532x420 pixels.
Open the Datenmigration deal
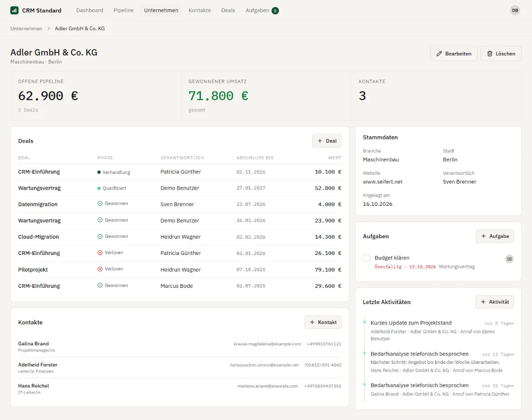(x=38, y=204)
